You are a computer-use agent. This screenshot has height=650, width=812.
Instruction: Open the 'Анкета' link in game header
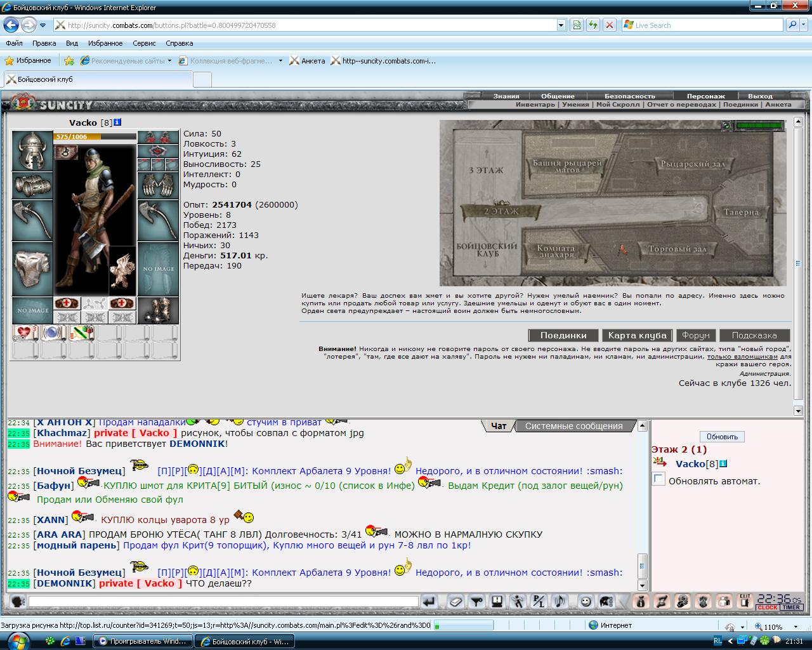point(778,105)
